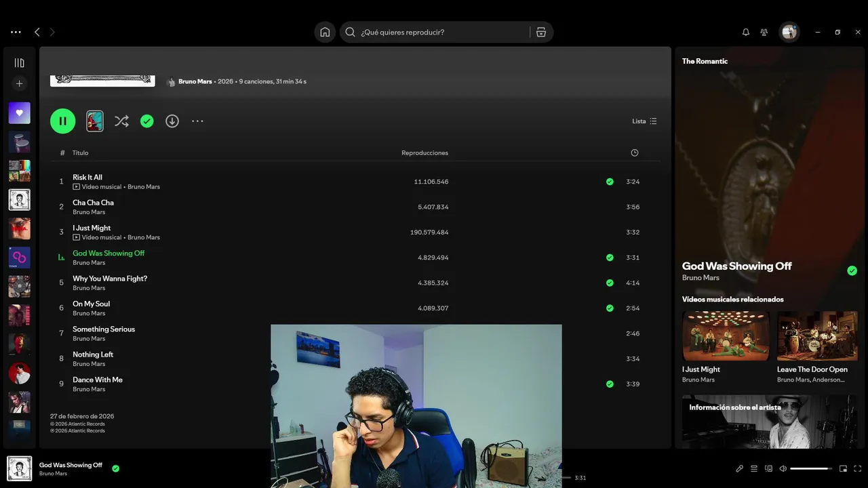
Task: Create a new playlist with plus icon
Action: [x=20, y=83]
